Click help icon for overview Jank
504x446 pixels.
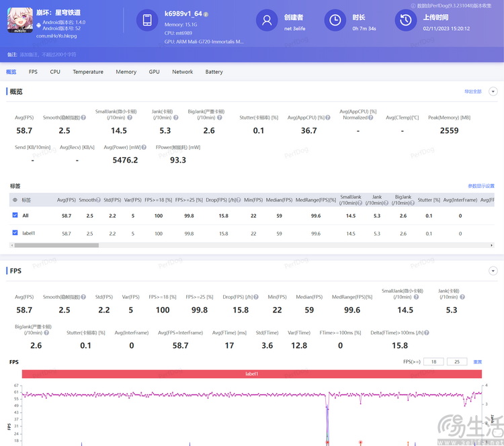(176, 118)
